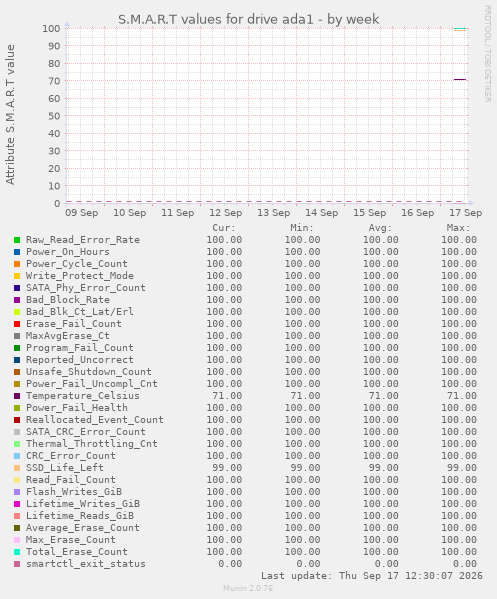
Task: Click the green Raw_Read_Error_Rate color swatch
Action: pos(17,240)
